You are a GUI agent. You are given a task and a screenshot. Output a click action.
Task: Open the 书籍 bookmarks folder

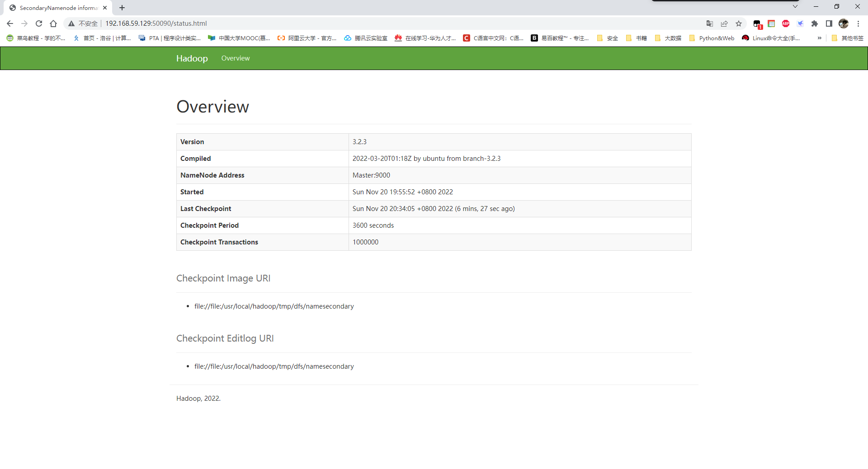tap(636, 38)
